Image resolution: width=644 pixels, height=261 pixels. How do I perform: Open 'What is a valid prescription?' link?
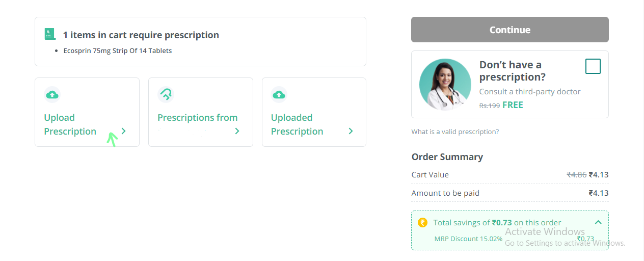click(455, 132)
